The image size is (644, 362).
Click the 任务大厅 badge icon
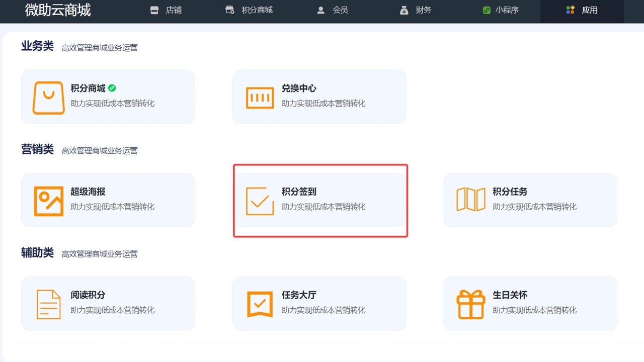click(x=260, y=304)
